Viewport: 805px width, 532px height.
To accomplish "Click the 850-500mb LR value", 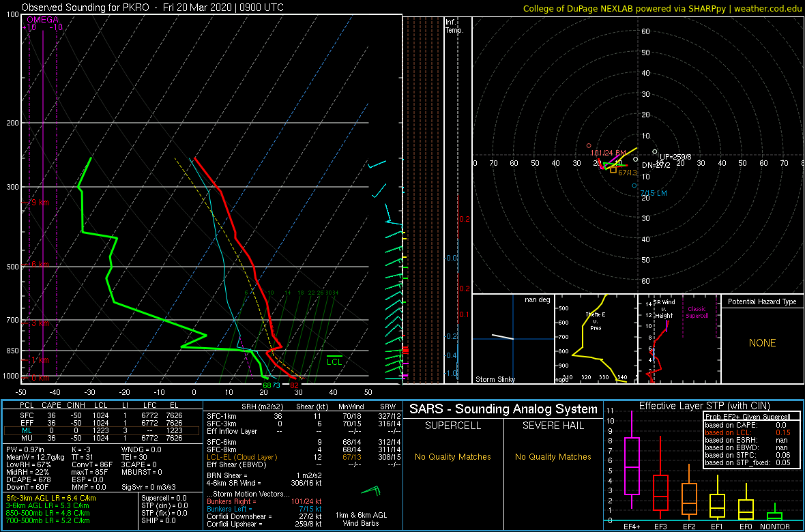I will click(48, 512).
